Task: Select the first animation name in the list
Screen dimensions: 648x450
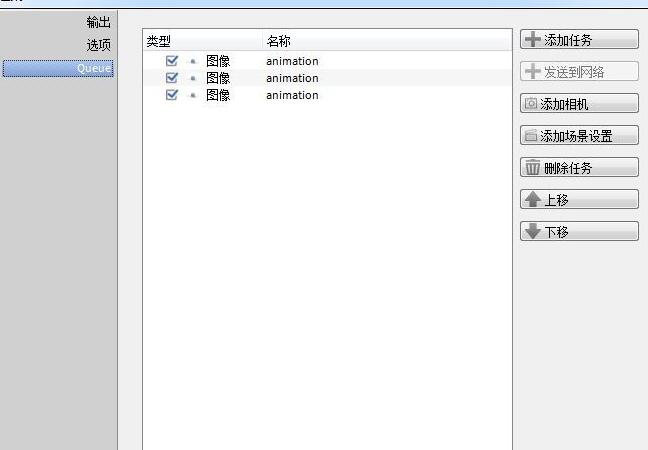Action: click(x=292, y=61)
